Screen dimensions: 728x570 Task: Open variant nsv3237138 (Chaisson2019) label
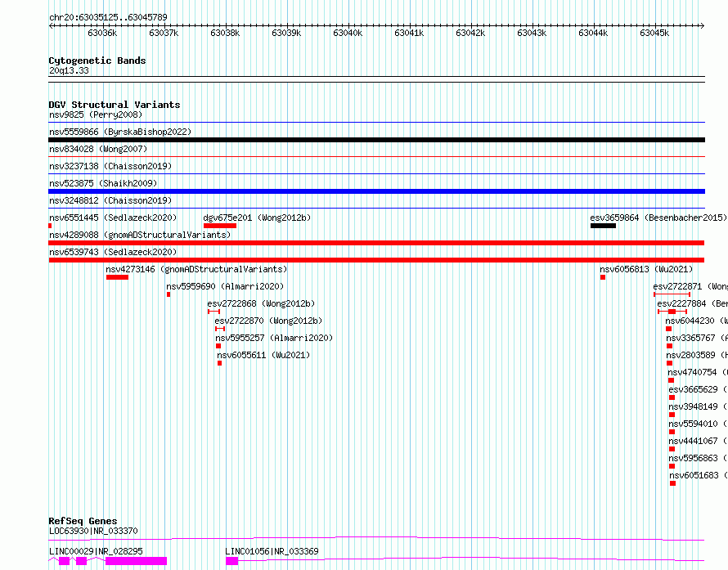click(110, 166)
